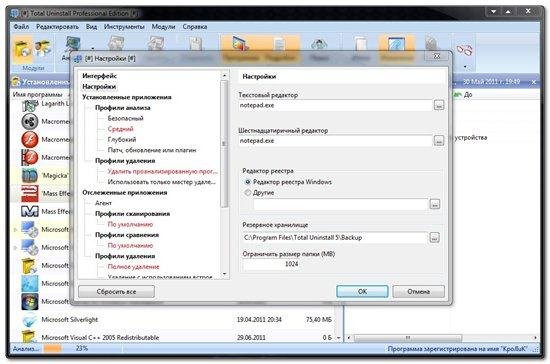
Task: Browse for the hexadecimal editor executable
Action: pyautogui.click(x=439, y=141)
